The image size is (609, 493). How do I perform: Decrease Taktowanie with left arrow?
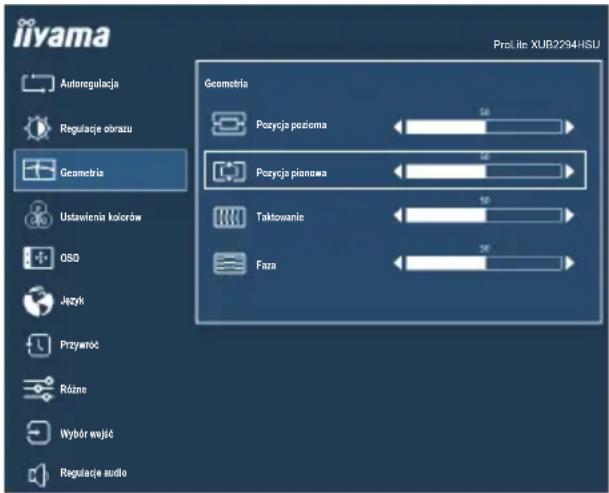coord(398,215)
